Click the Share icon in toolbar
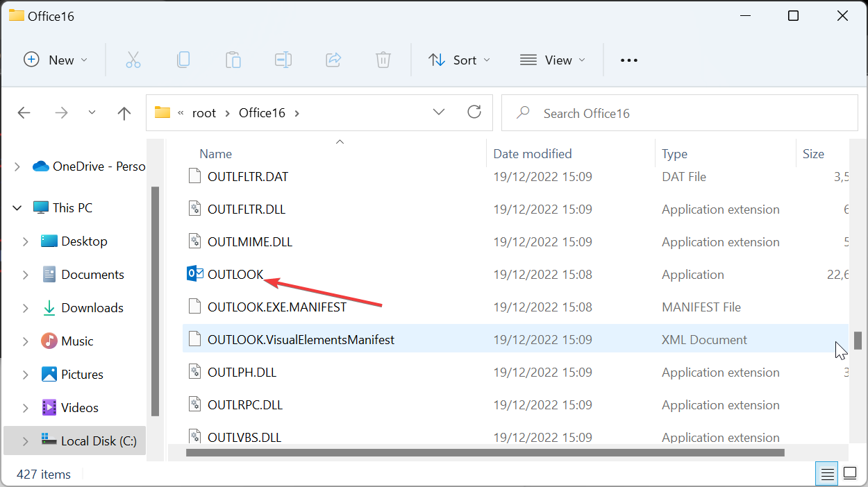This screenshot has width=868, height=487. click(x=333, y=60)
